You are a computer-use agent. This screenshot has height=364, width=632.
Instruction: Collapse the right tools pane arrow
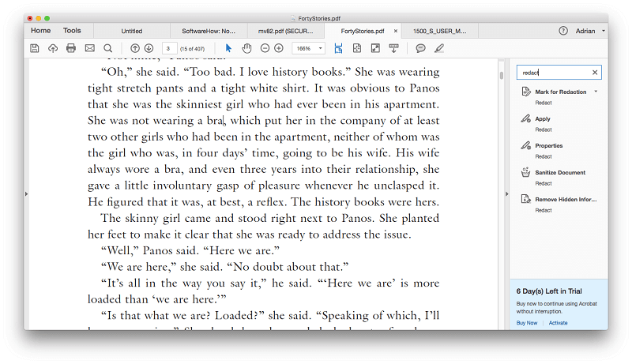(x=506, y=194)
